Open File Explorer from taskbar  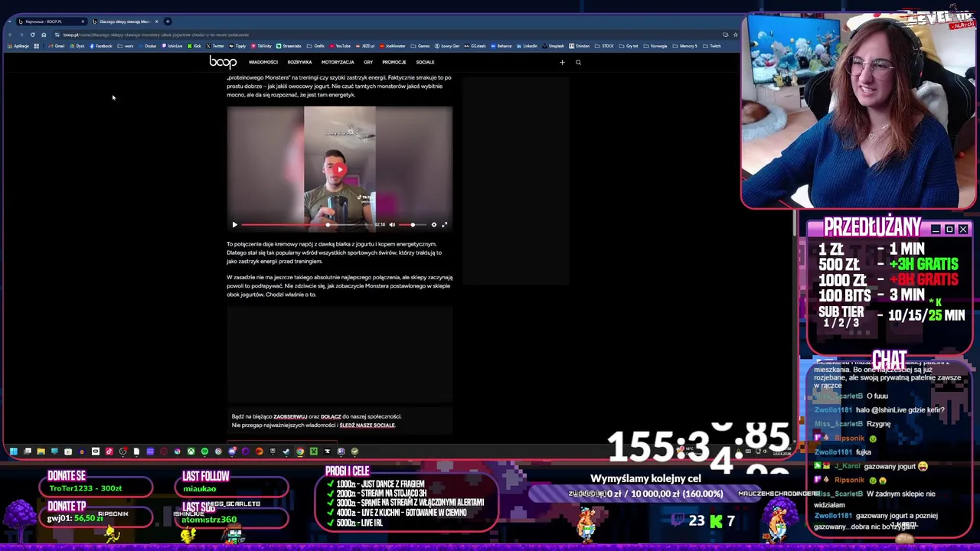click(41, 452)
